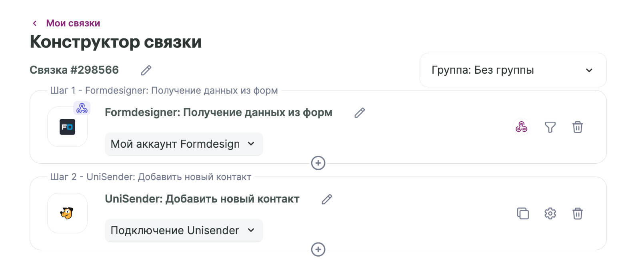This screenshot has height=277, width=644.
Task: Edit the Связка #298566 name with pencil
Action: coord(146,70)
